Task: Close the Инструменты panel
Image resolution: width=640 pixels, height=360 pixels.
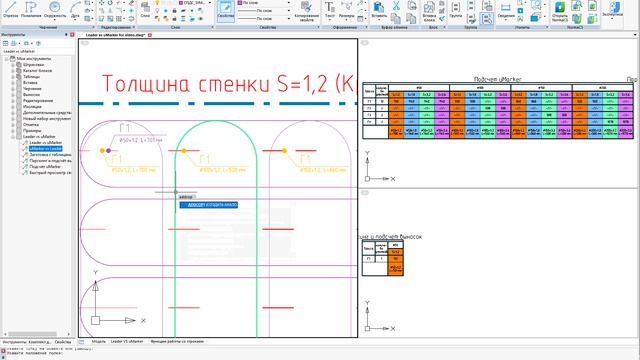Action: tap(72, 35)
